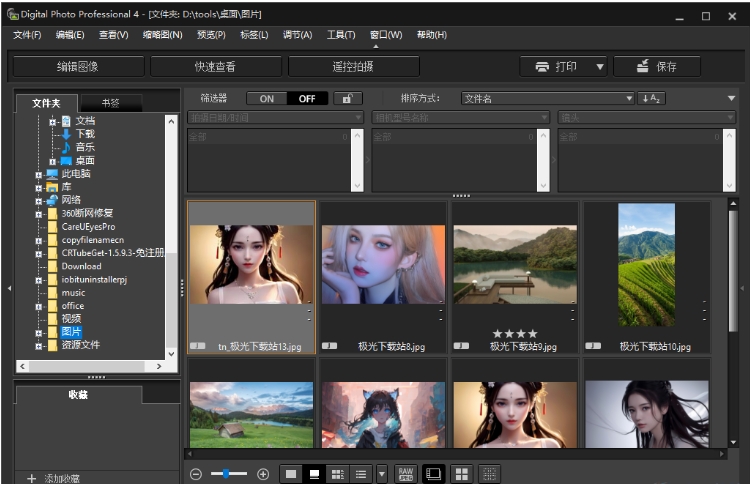Toggle the multi-window display icon
This screenshot has height=484, width=750.
coord(433,474)
